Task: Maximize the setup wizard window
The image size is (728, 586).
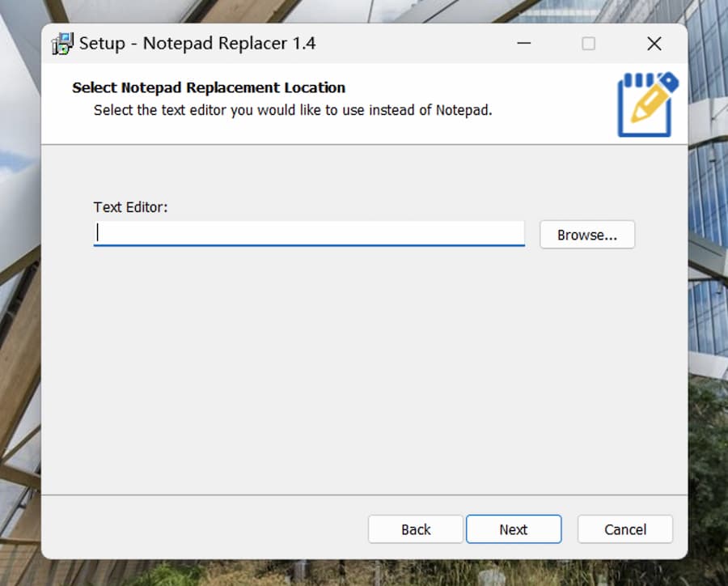Action: click(588, 44)
